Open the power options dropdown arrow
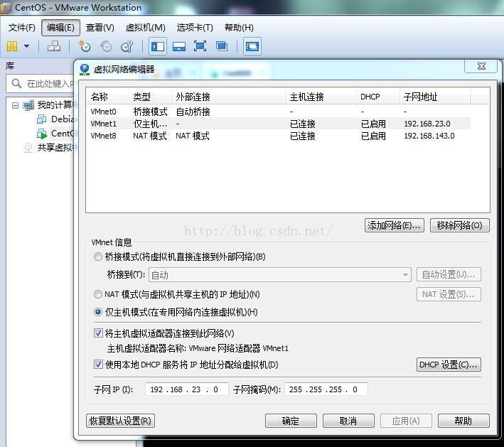504x447 pixels. click(27, 46)
